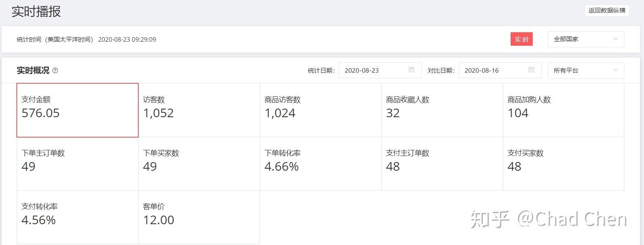Viewport: 644px width, 245px height.
Task: Open calendar icon in 统计日期 field
Action: (x=411, y=70)
